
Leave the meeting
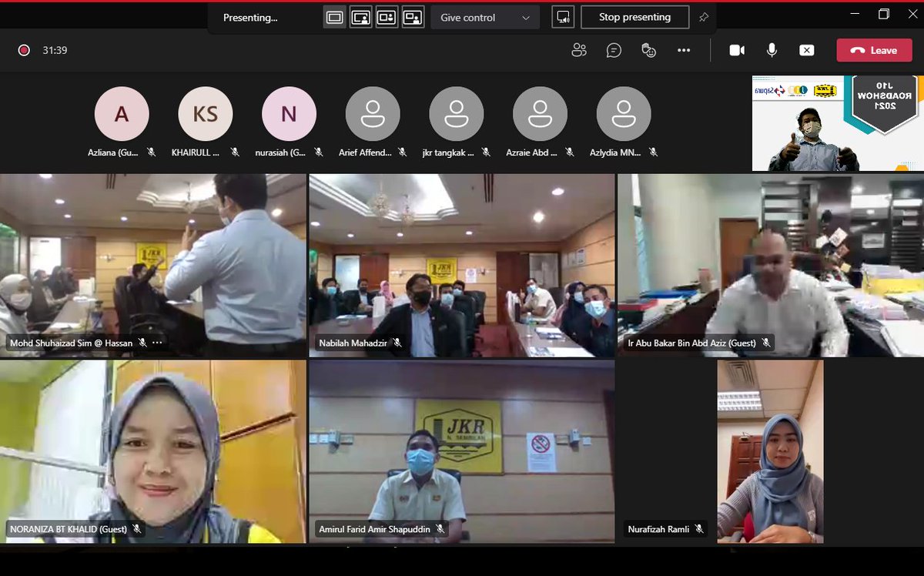coord(873,50)
